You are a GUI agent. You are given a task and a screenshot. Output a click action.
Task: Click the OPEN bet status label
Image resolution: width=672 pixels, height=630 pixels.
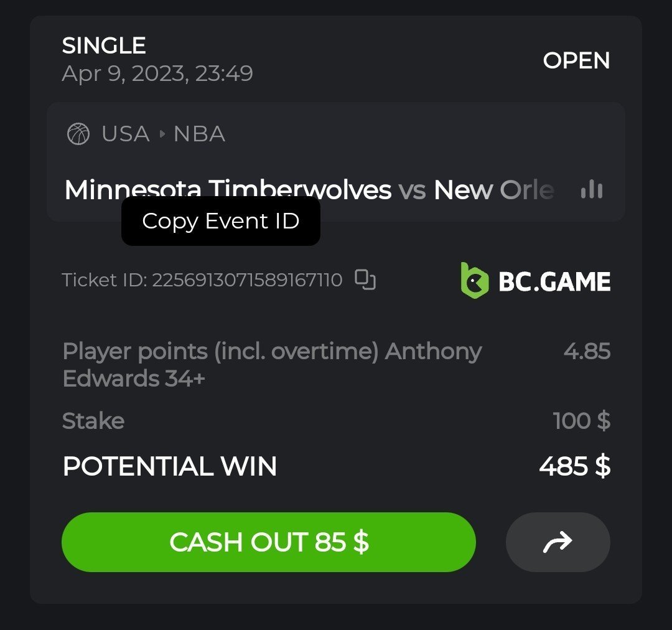click(576, 60)
